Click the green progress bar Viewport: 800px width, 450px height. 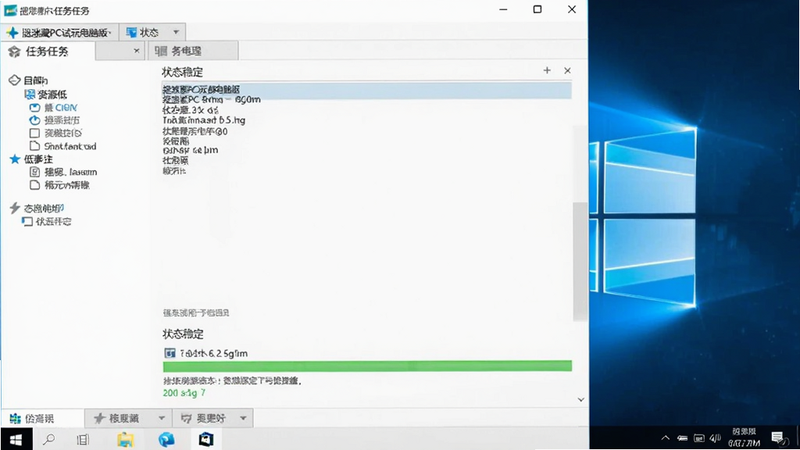[367, 366]
